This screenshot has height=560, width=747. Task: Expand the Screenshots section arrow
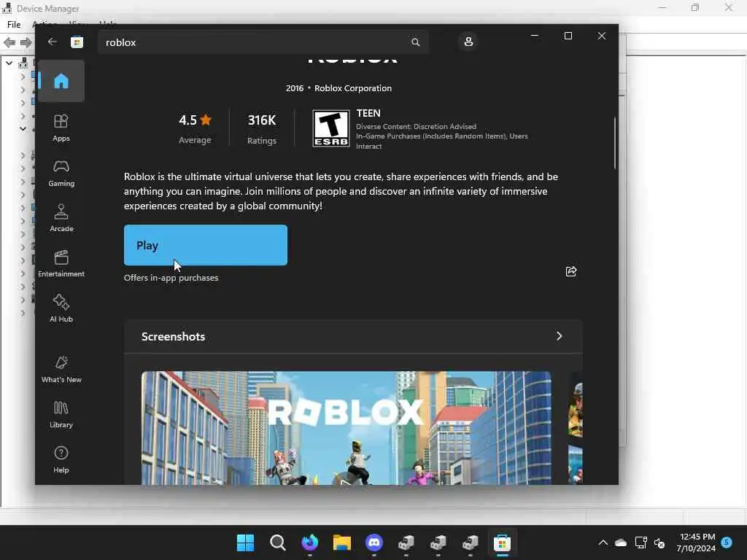click(560, 336)
